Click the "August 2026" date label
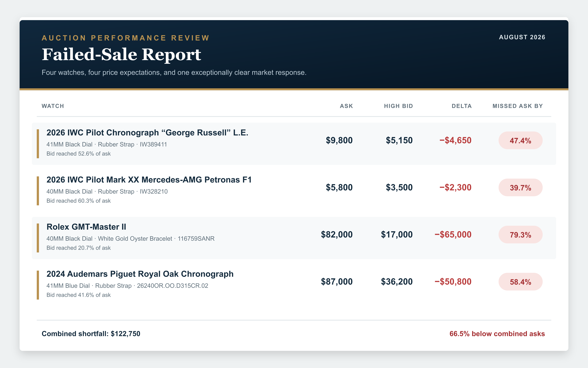The image size is (588, 368). point(522,37)
